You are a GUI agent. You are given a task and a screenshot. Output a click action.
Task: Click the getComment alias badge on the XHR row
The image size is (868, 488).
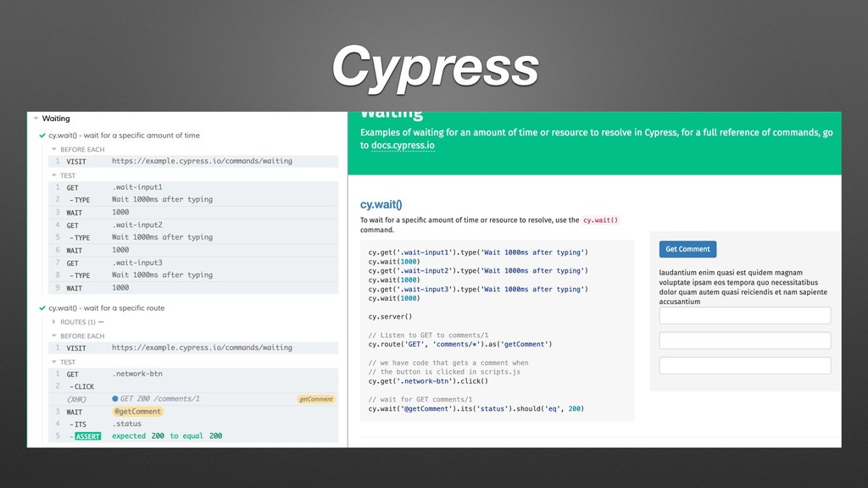pyautogui.click(x=316, y=399)
